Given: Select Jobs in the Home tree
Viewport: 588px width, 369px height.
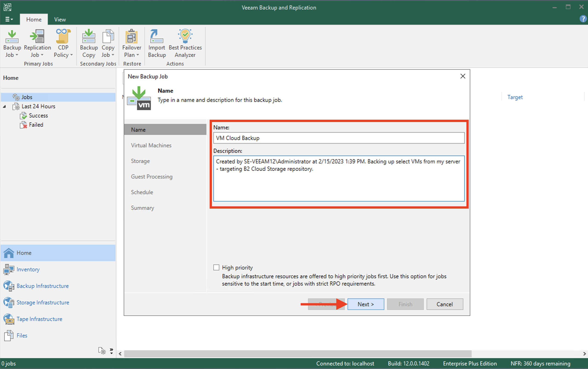Looking at the screenshot, I should pos(27,97).
